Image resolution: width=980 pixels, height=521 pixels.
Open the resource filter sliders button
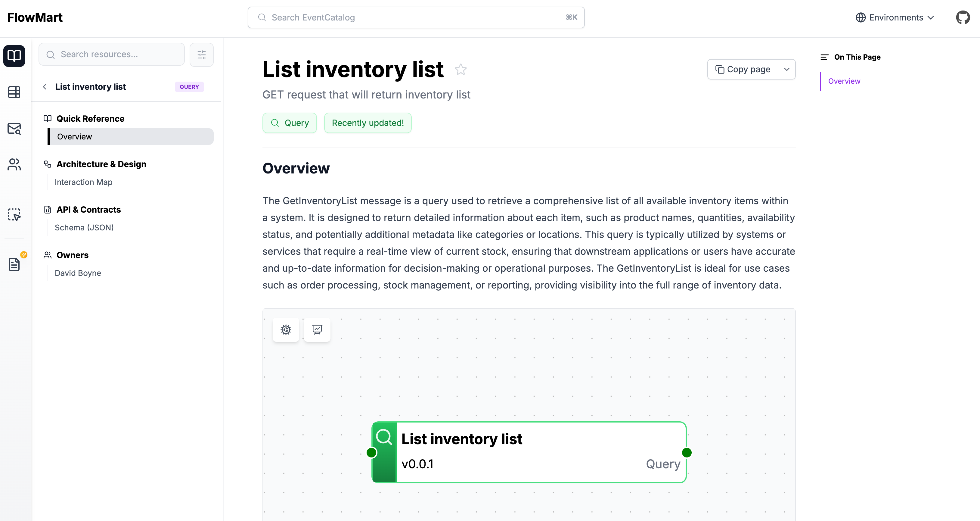coord(201,55)
